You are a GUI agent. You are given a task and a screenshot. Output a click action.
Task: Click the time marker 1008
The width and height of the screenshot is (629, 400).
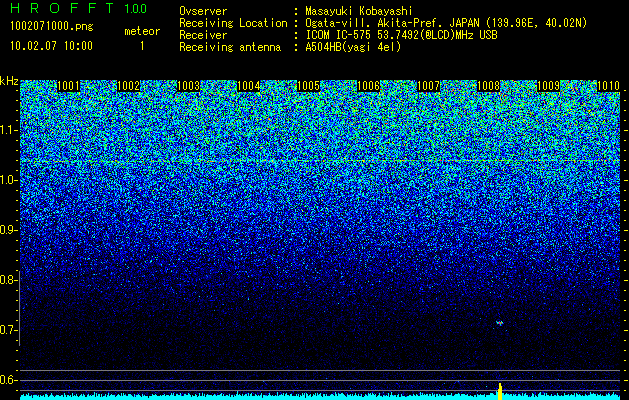pyautogui.click(x=489, y=86)
